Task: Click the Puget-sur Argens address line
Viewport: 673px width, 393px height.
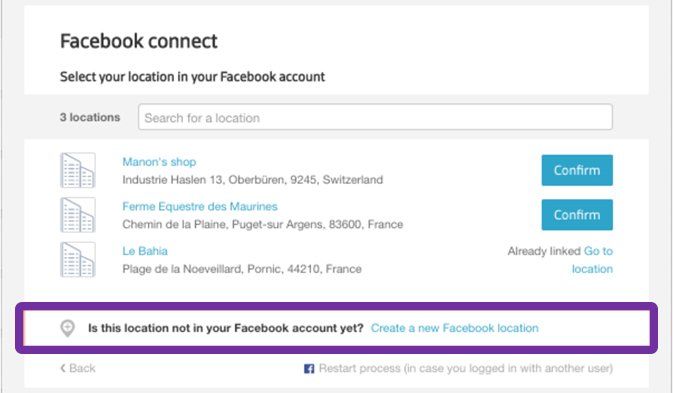Action: (x=263, y=224)
